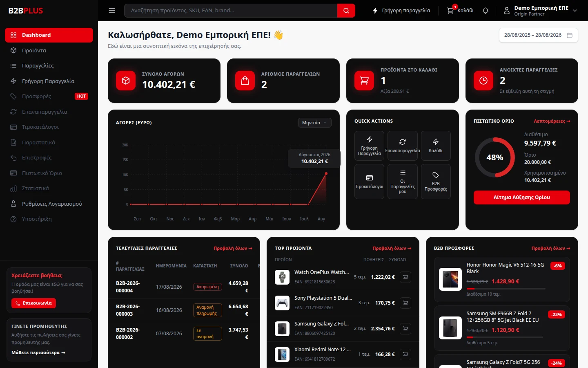Open Επαναπαραγγελία quick action tile
Image resolution: width=588 pixels, height=368 pixels.
[403, 146]
